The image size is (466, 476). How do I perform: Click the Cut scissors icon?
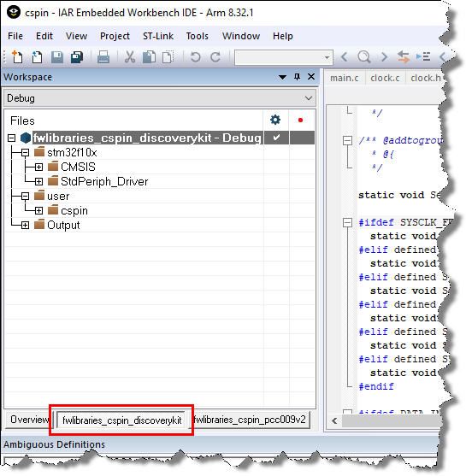point(130,56)
